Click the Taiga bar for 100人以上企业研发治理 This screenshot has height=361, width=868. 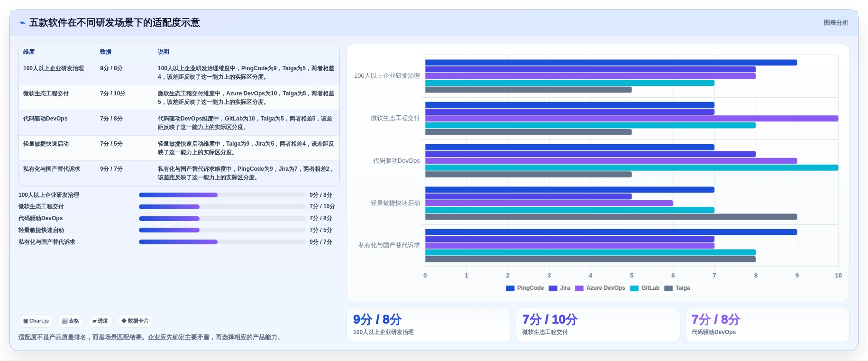click(x=529, y=90)
